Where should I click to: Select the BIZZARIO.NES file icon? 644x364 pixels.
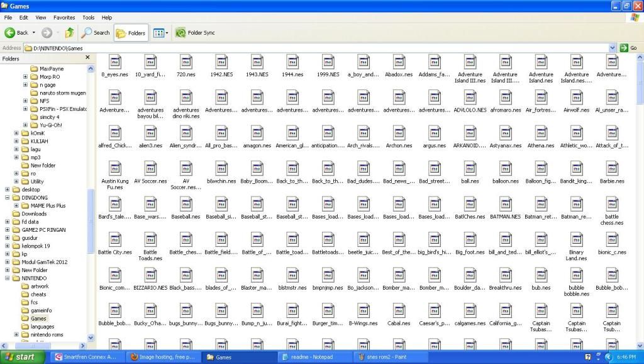pyautogui.click(x=150, y=276)
